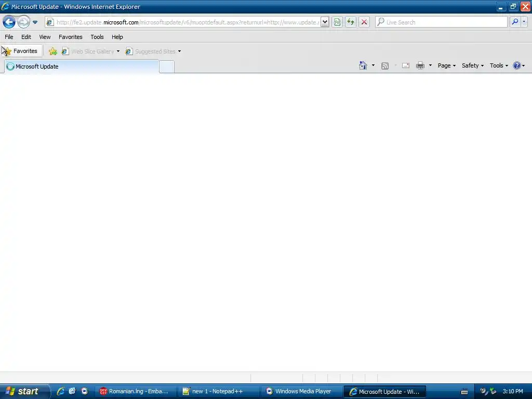532x399 pixels.
Task: Click the second Quick Launch browser icon
Action: click(72, 391)
